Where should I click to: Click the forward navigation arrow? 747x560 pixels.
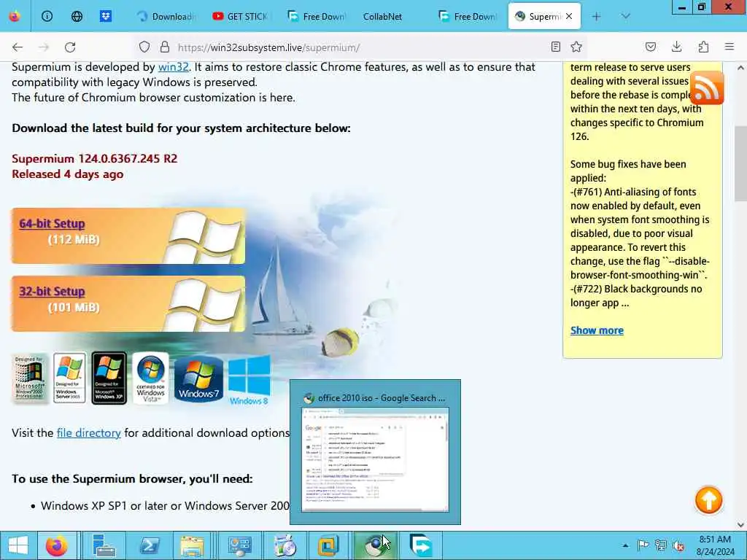[x=44, y=47]
